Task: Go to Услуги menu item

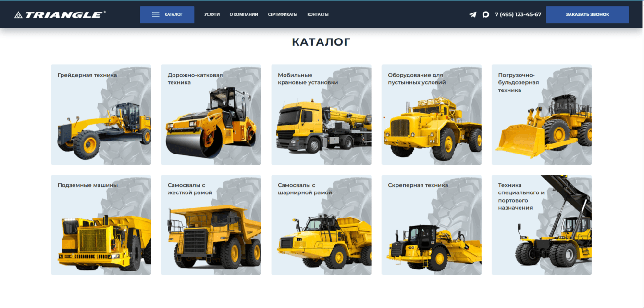Action: pyautogui.click(x=212, y=14)
